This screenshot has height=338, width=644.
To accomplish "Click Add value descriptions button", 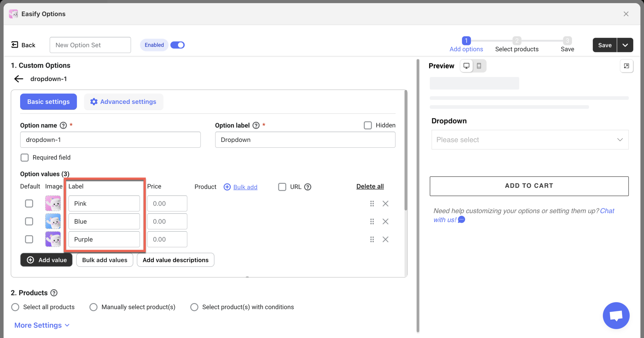I will tap(175, 260).
